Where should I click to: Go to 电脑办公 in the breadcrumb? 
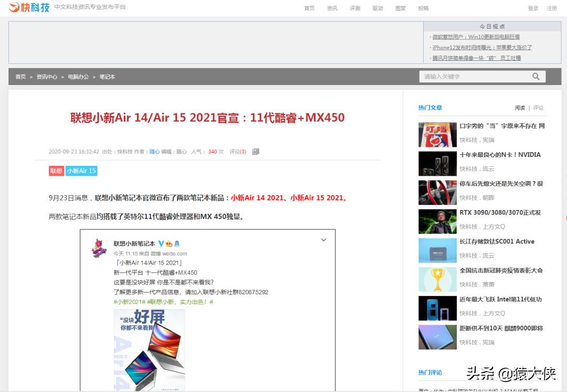[78, 77]
